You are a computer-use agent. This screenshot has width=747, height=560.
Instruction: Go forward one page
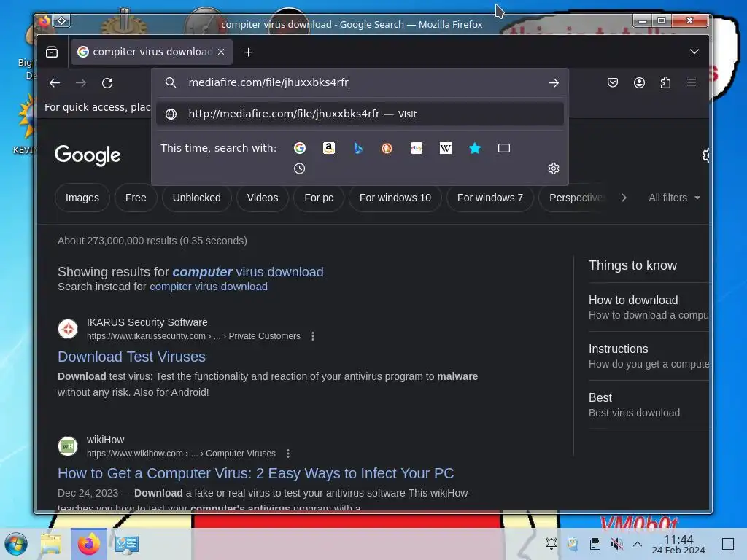81,83
